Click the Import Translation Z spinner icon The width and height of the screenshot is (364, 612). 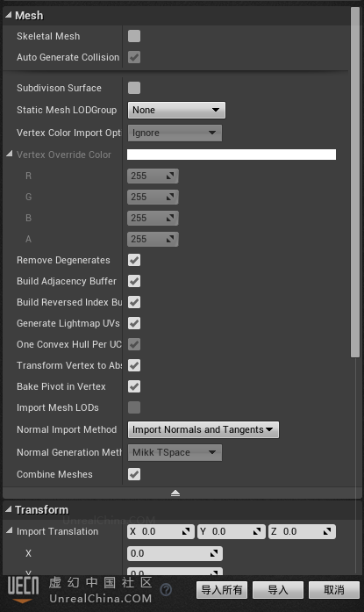[327, 531]
